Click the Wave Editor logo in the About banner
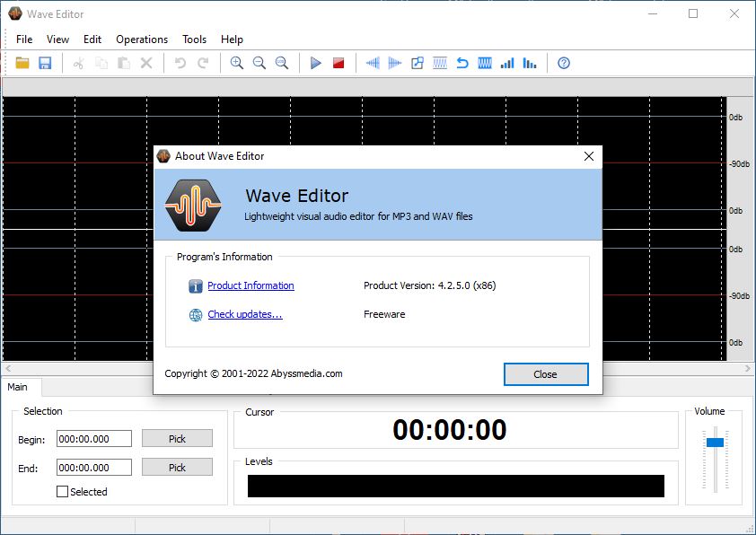The image size is (756, 535). click(x=193, y=206)
